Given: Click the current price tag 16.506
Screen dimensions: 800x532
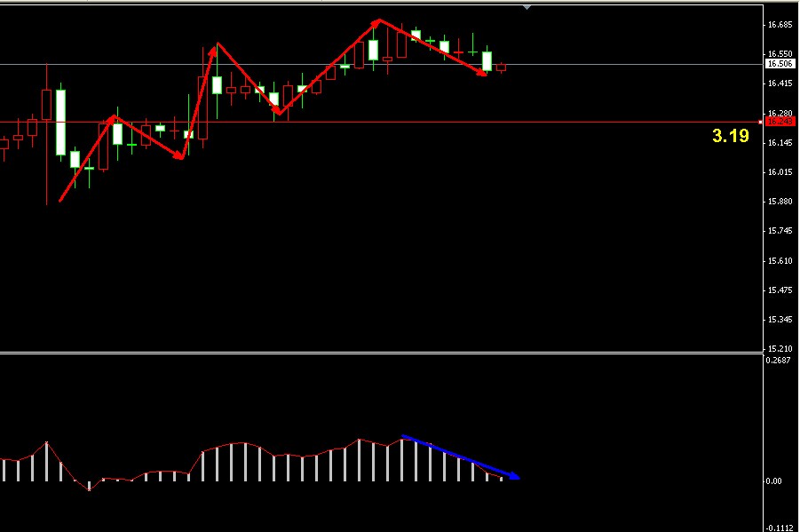Looking at the screenshot, I should coord(779,64).
